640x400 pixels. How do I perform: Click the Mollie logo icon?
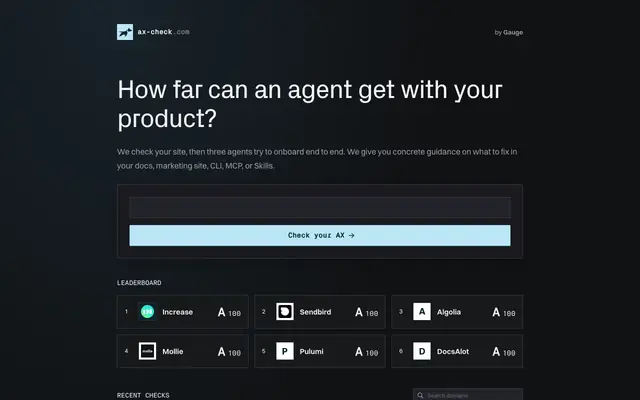click(x=147, y=351)
